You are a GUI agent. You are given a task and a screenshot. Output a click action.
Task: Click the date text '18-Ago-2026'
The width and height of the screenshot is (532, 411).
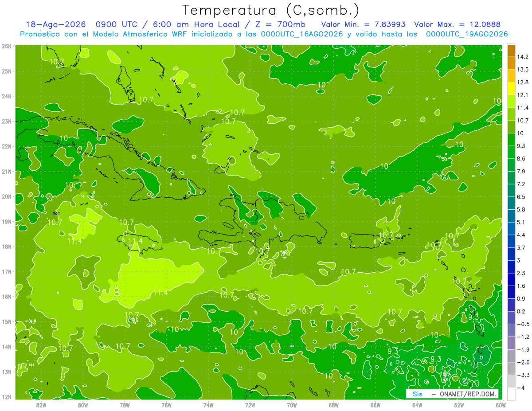tap(56, 24)
